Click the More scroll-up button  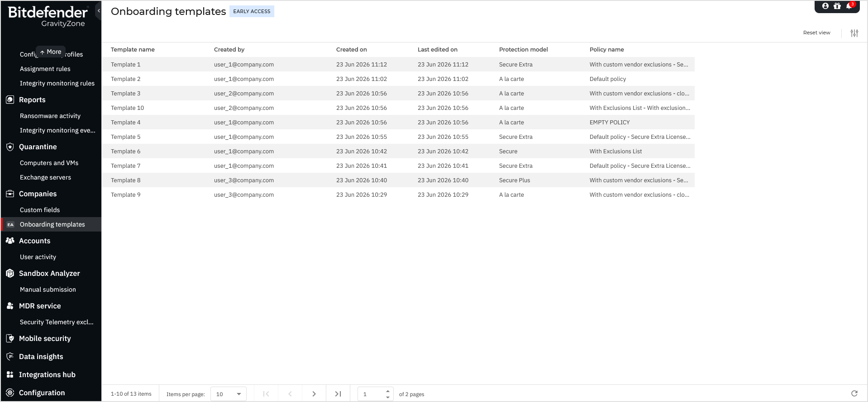(51, 52)
